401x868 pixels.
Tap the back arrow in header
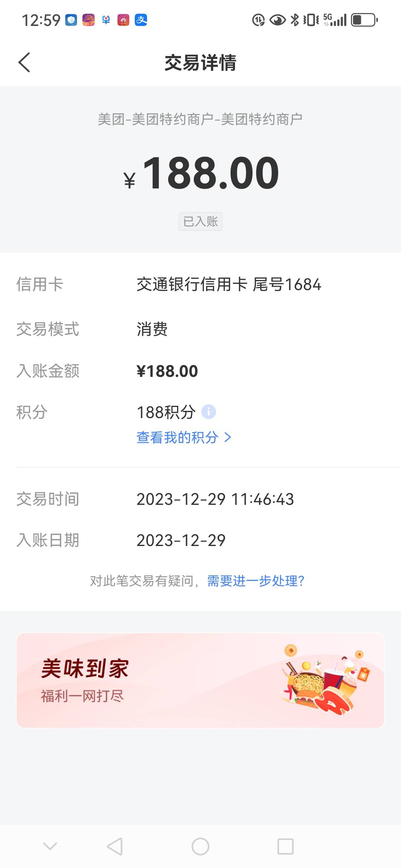click(24, 62)
